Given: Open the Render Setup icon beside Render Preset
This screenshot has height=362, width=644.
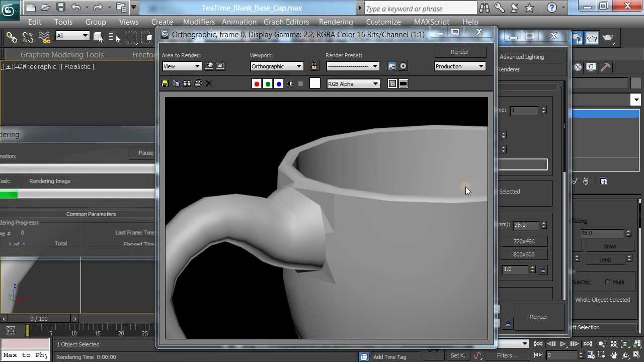Looking at the screenshot, I should (392, 66).
